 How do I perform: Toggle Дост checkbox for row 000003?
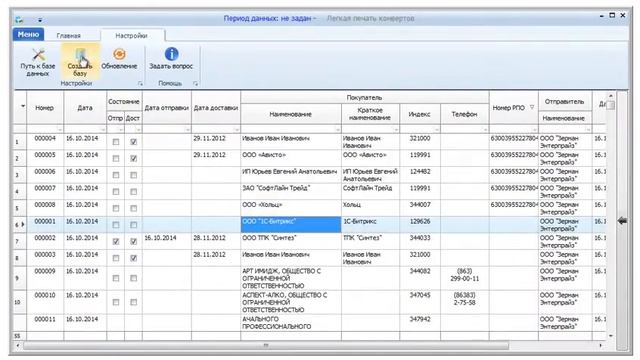pyautogui.click(x=133, y=258)
